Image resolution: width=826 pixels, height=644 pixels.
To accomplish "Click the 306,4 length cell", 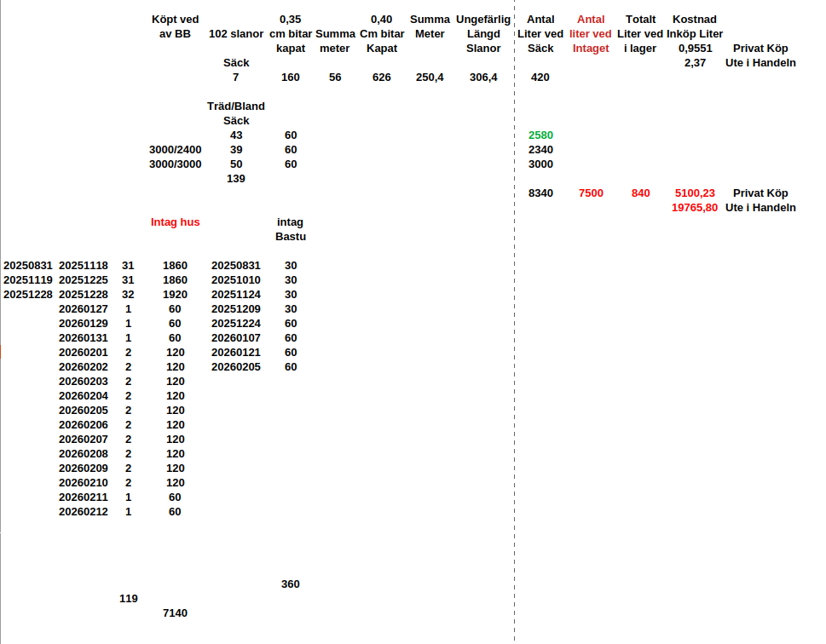I will pos(483,78).
